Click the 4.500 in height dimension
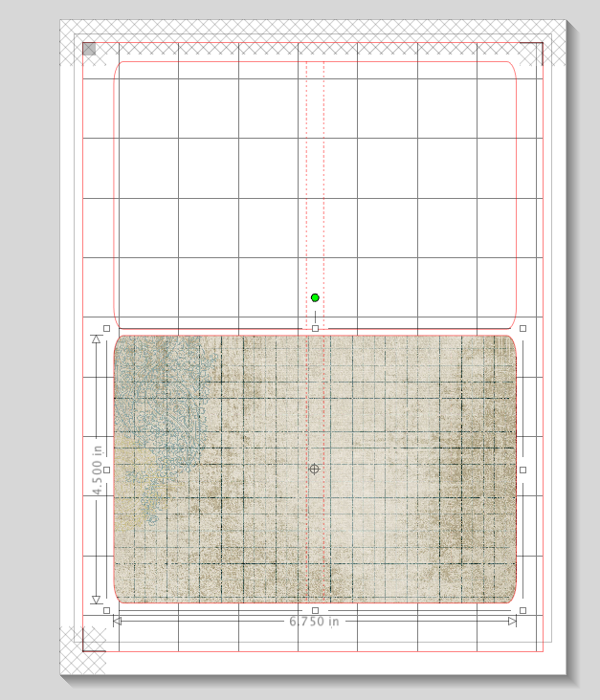Image resolution: width=600 pixels, height=700 pixels. [97, 470]
